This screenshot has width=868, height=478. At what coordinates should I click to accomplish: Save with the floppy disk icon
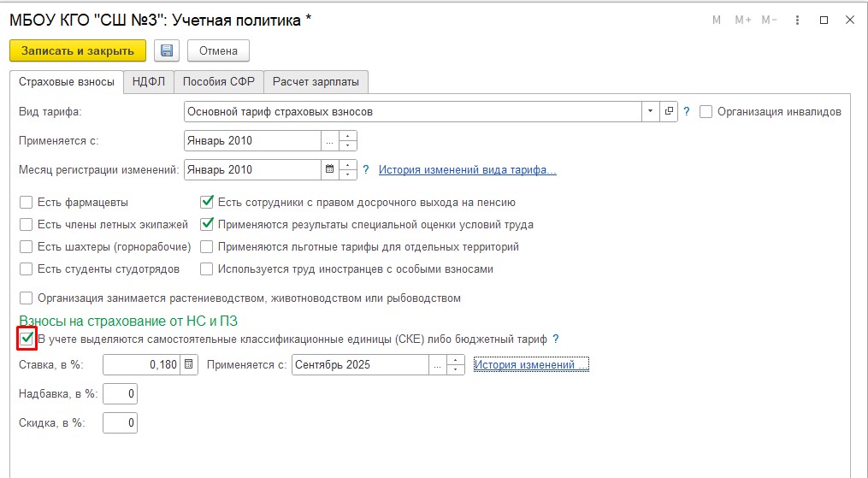coord(167,51)
